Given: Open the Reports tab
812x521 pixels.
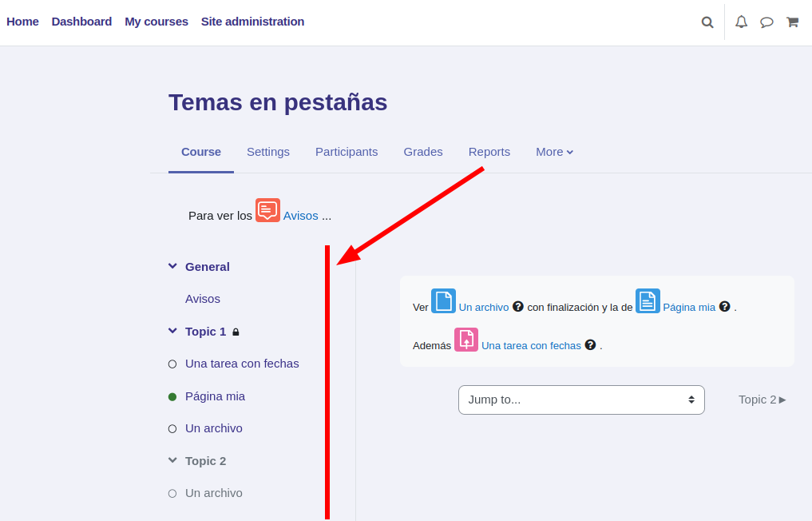Looking at the screenshot, I should click(489, 152).
